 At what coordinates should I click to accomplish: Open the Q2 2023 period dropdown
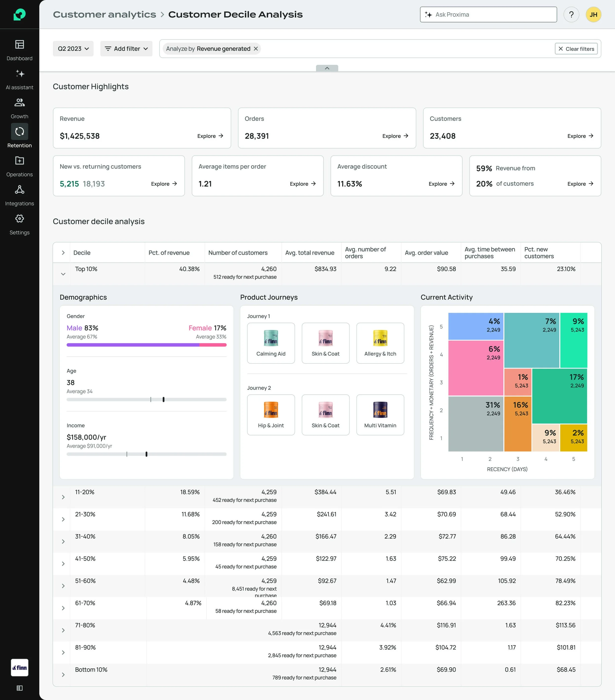[73, 49]
